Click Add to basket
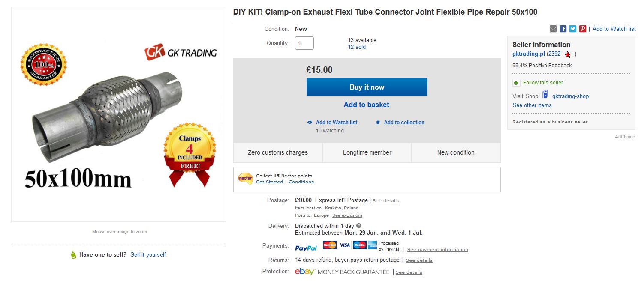644x290 pixels. [367, 105]
